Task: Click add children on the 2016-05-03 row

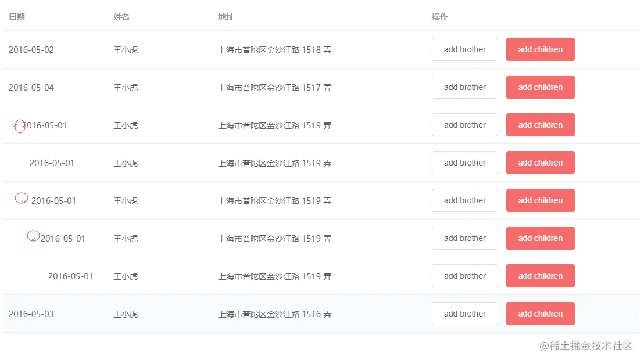Action: [540, 314]
